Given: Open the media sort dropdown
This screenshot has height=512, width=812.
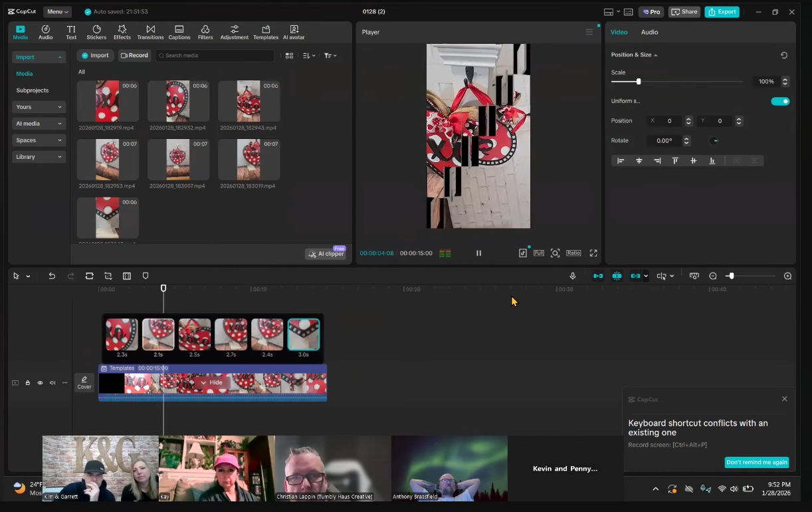Looking at the screenshot, I should coord(309,56).
